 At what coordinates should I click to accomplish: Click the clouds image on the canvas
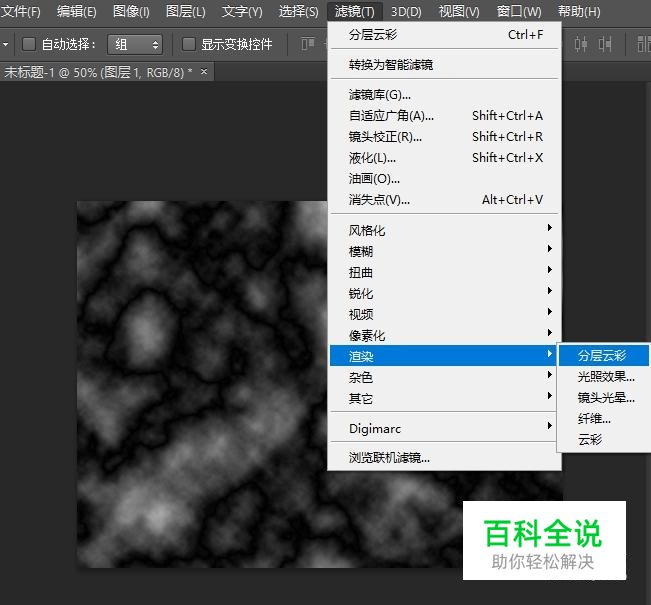click(201, 384)
